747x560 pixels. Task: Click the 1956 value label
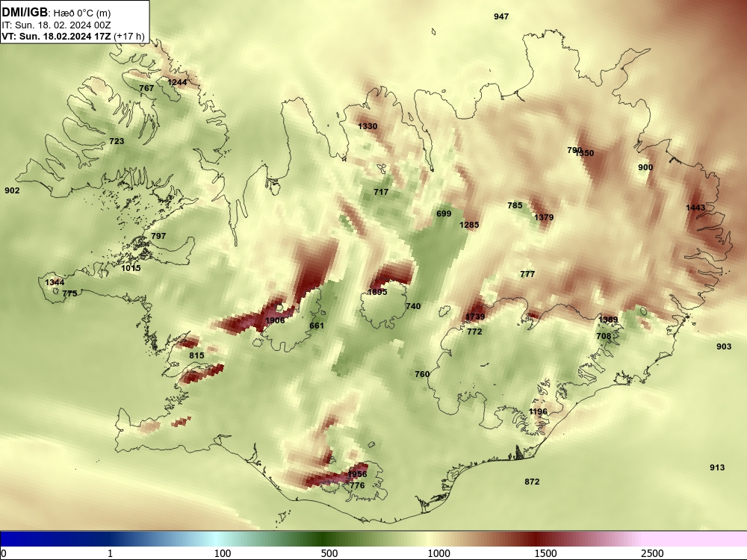357,474
